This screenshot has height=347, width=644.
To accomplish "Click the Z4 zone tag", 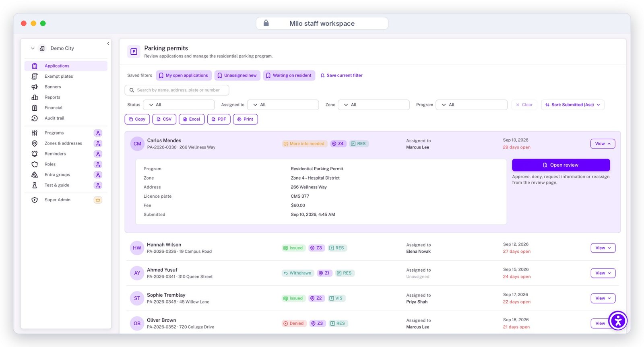I will 338,144.
